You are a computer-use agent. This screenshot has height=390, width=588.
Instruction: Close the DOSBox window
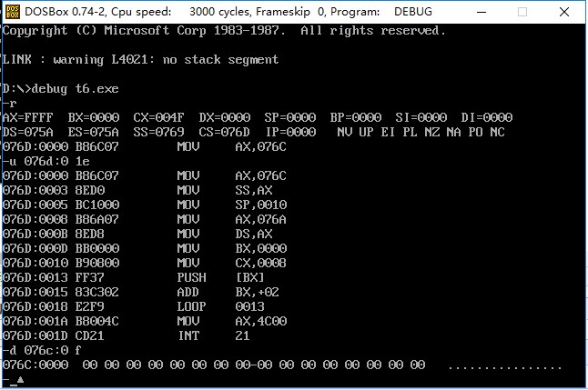[x=564, y=12]
